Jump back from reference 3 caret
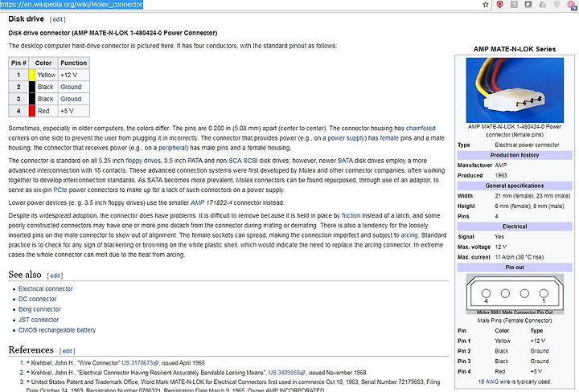The height and width of the screenshot is (392, 579). 28,382
